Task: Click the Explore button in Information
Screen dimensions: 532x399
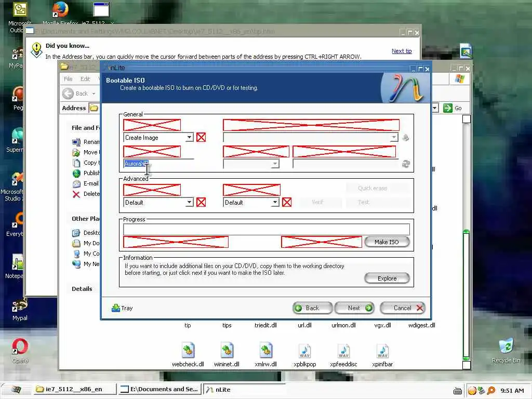Action: (387, 278)
